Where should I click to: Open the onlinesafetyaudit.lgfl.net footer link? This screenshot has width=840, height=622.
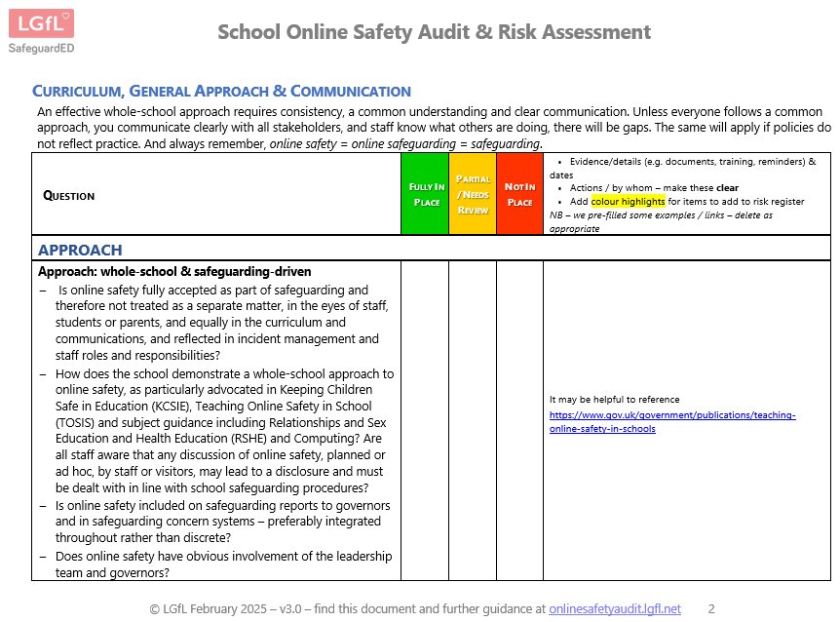coord(614,608)
